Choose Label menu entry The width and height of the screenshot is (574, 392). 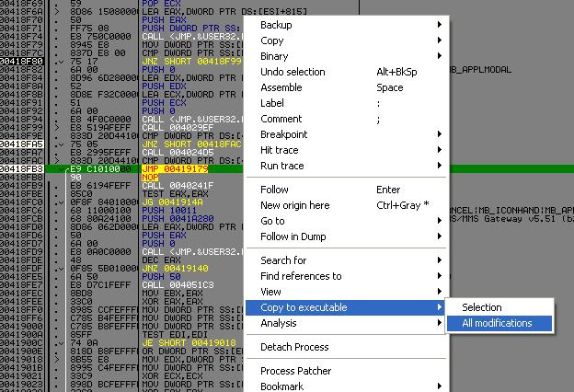click(x=346, y=103)
